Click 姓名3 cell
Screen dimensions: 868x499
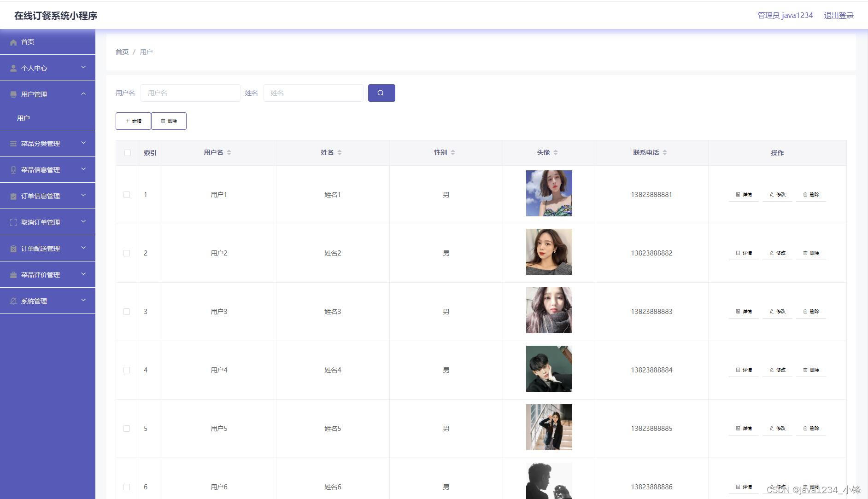click(333, 312)
